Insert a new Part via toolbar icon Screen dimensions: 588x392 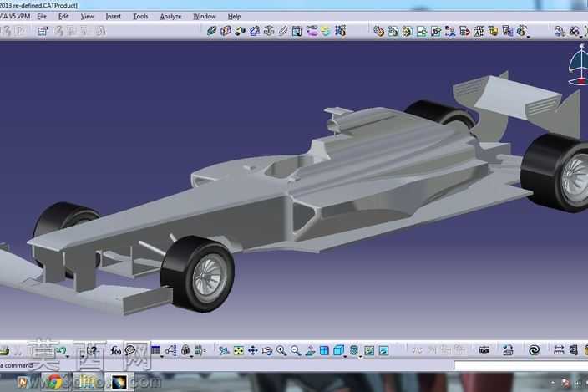pyautogui.click(x=408, y=32)
